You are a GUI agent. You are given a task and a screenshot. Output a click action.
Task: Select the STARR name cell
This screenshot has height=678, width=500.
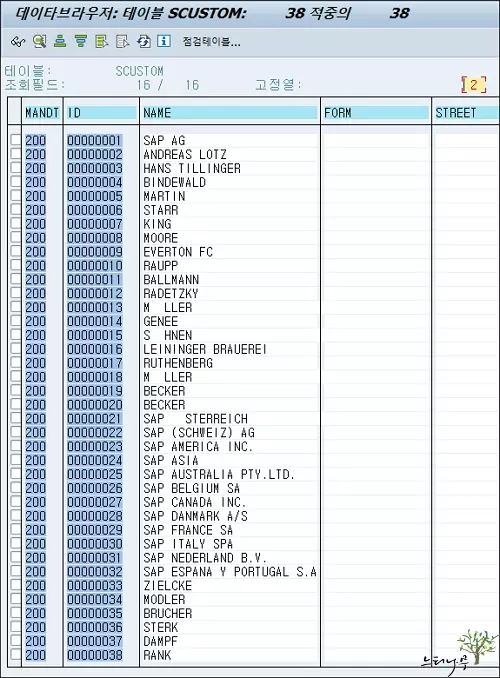coord(161,210)
